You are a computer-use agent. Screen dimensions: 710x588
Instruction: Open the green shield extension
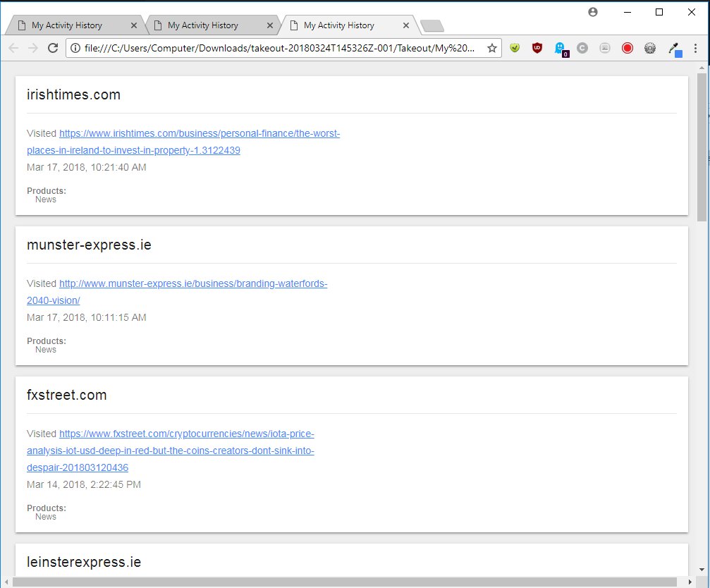515,48
